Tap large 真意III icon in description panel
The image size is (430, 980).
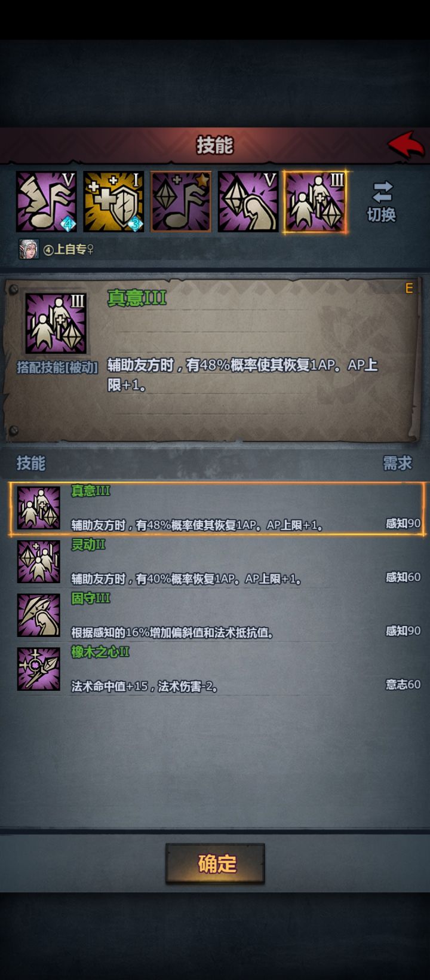tap(56, 323)
